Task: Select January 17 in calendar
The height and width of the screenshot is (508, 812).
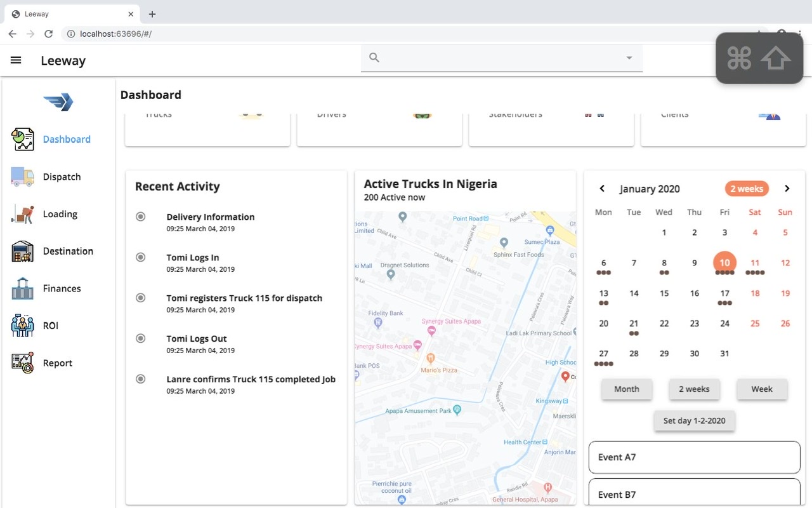Action: point(724,293)
